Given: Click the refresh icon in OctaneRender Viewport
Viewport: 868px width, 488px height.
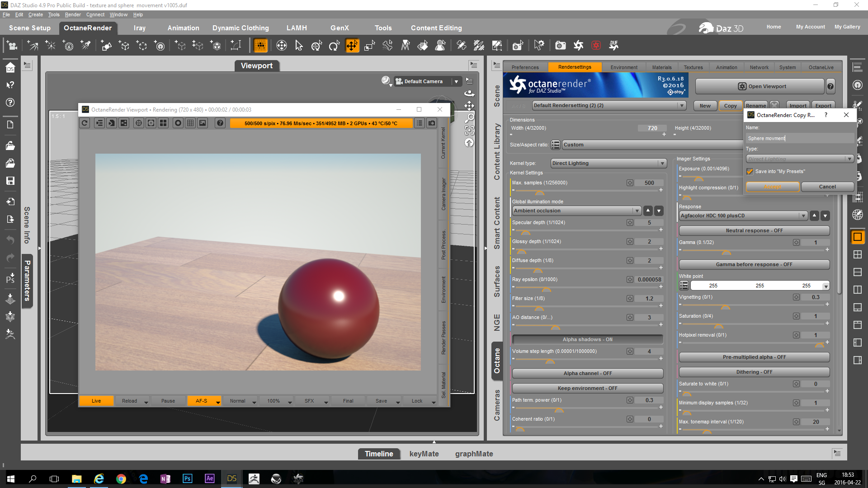Looking at the screenshot, I should click(x=85, y=123).
